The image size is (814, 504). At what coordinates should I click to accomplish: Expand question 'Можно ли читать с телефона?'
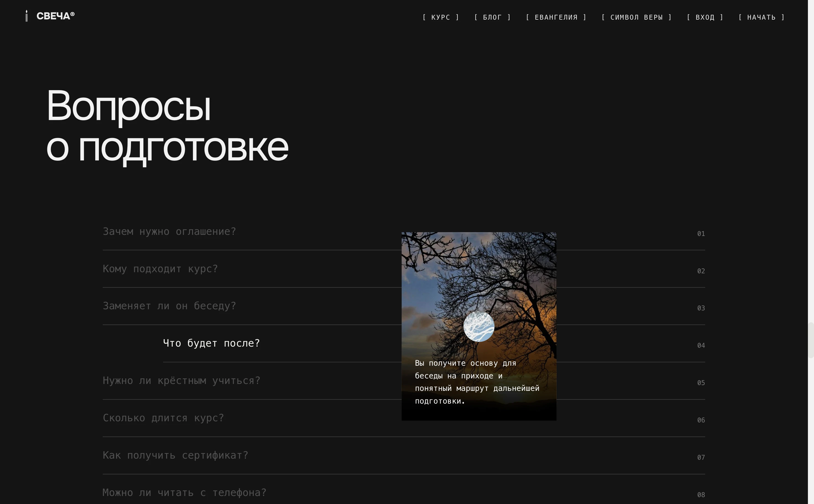184,492
